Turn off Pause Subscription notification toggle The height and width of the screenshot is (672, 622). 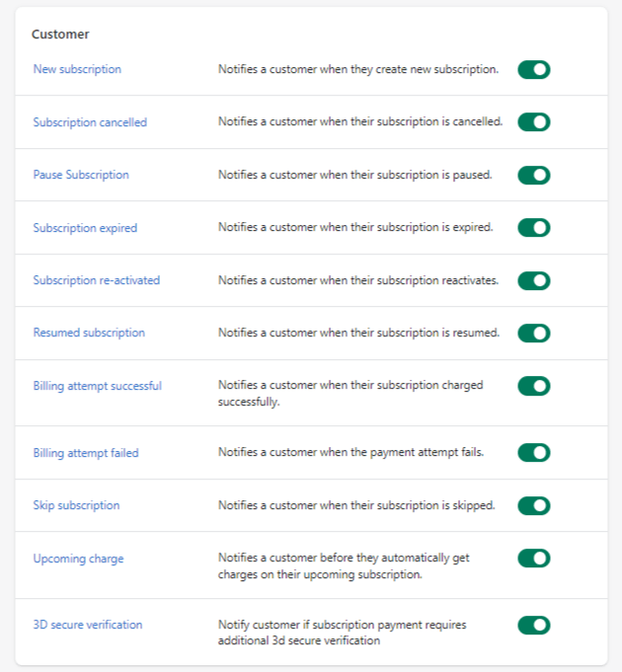(x=533, y=175)
